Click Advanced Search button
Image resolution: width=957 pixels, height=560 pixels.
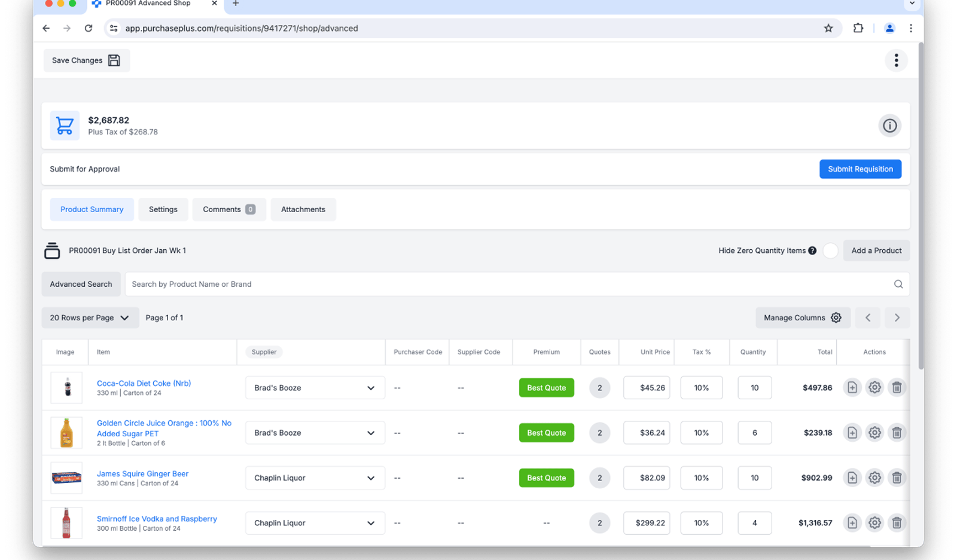point(81,284)
